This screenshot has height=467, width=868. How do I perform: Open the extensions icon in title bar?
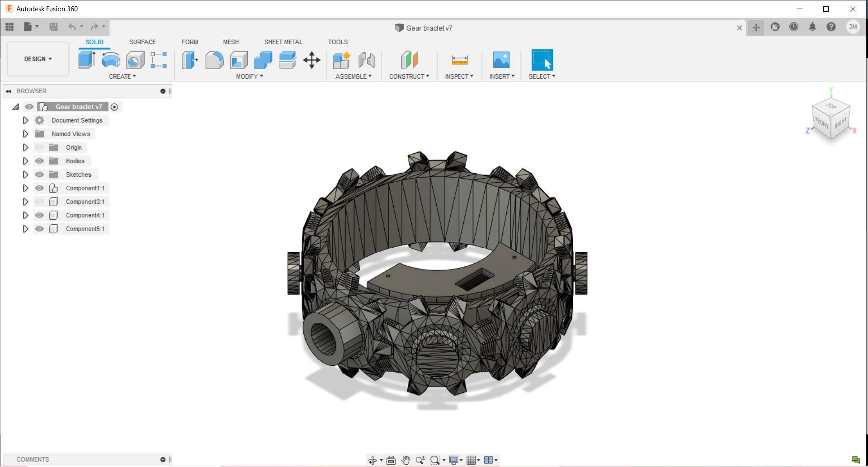click(775, 27)
